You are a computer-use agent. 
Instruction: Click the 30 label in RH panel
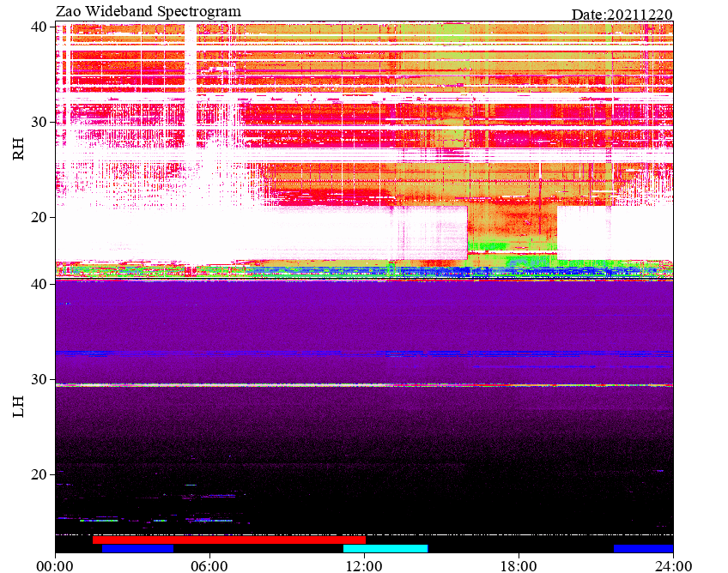39,122
